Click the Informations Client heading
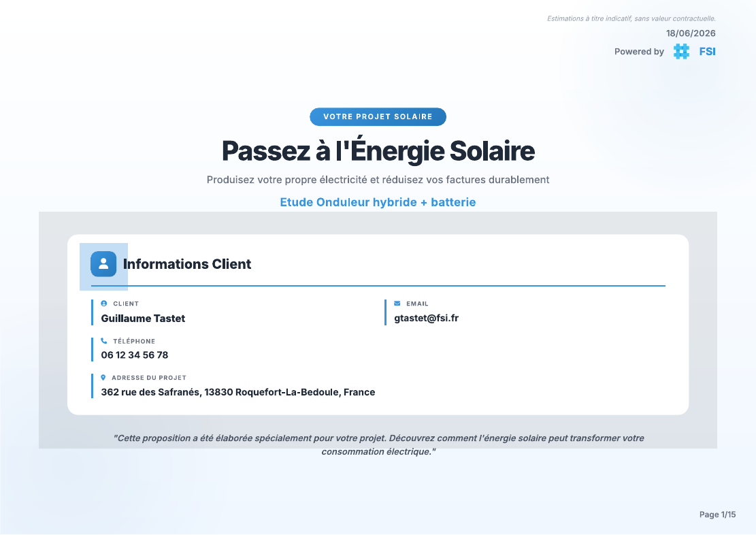Screen dimensions: 756x535 coord(187,264)
